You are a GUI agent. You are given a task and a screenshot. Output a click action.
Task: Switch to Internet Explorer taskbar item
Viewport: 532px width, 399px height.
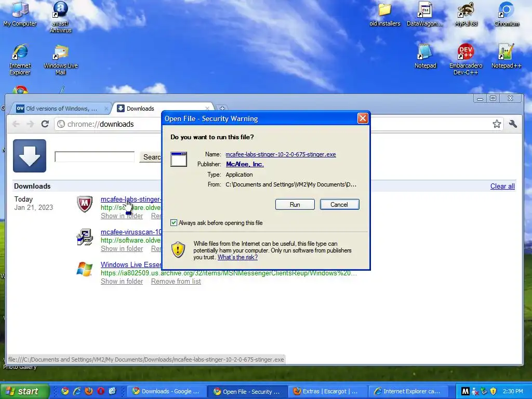408,391
